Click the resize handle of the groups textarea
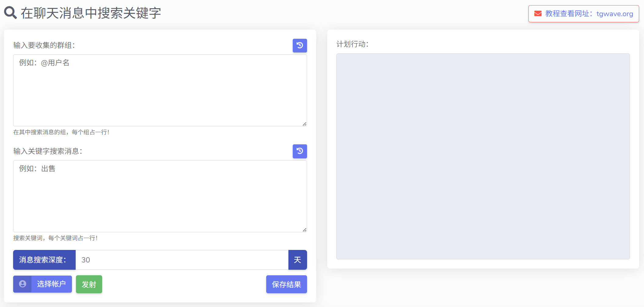The image size is (644, 307). [x=304, y=124]
